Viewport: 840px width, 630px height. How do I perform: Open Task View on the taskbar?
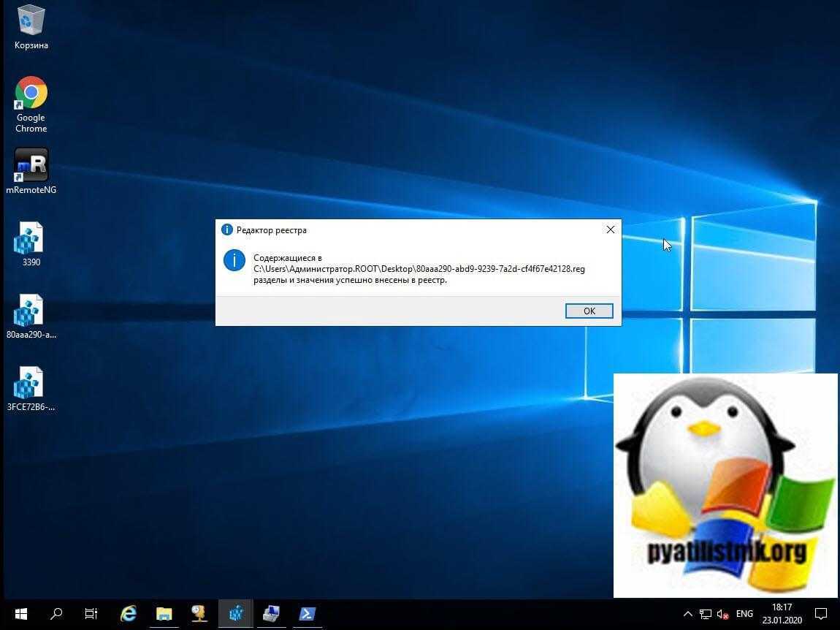click(x=91, y=614)
